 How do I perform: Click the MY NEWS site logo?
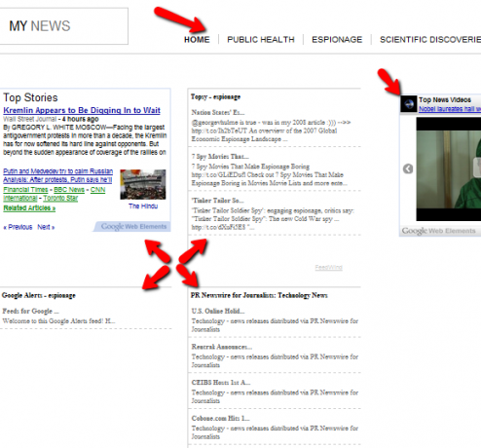40,26
